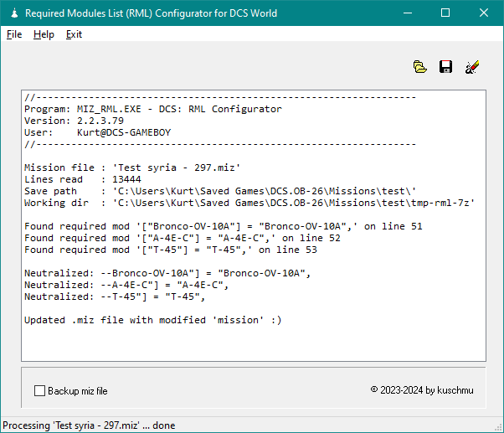Click the open mission folder icon

(x=420, y=67)
